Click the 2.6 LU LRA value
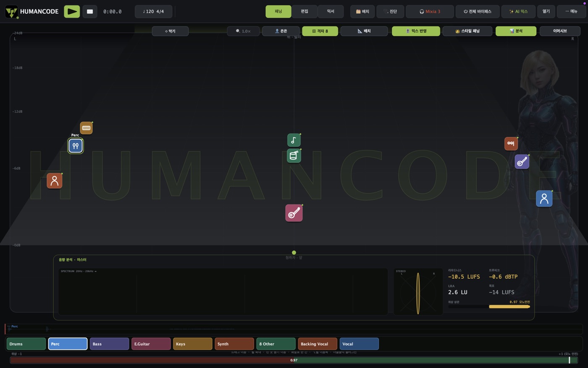 click(458, 292)
